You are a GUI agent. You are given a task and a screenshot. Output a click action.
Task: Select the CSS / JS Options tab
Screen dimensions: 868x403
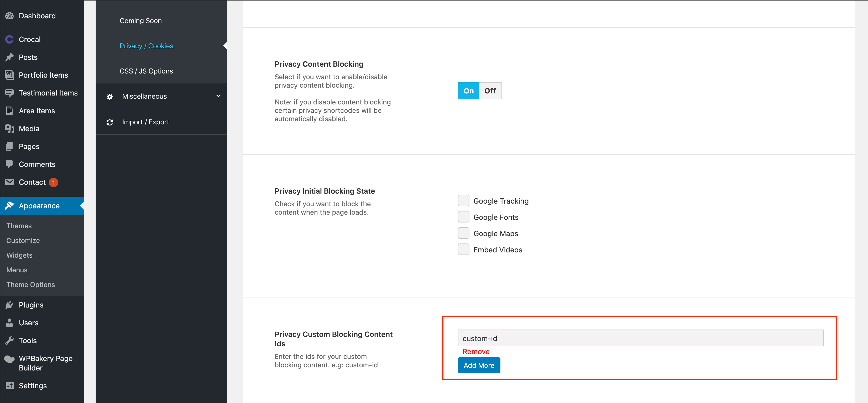(x=146, y=71)
